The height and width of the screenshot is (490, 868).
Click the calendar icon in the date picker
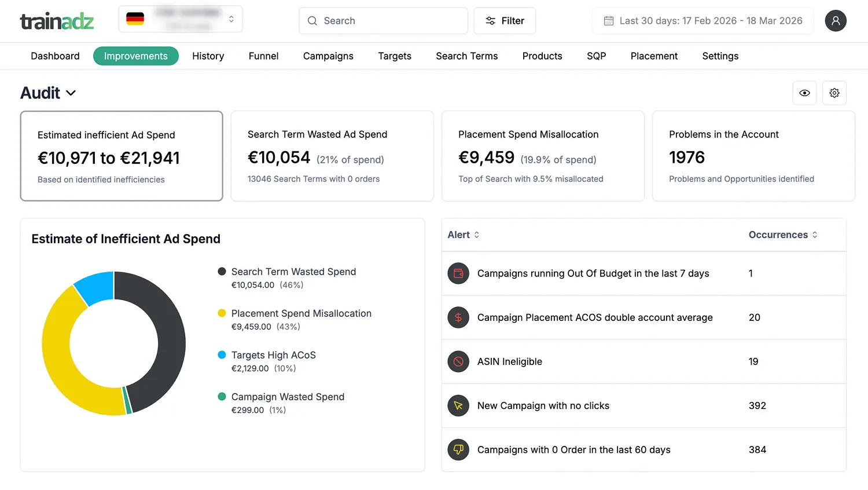(x=609, y=20)
